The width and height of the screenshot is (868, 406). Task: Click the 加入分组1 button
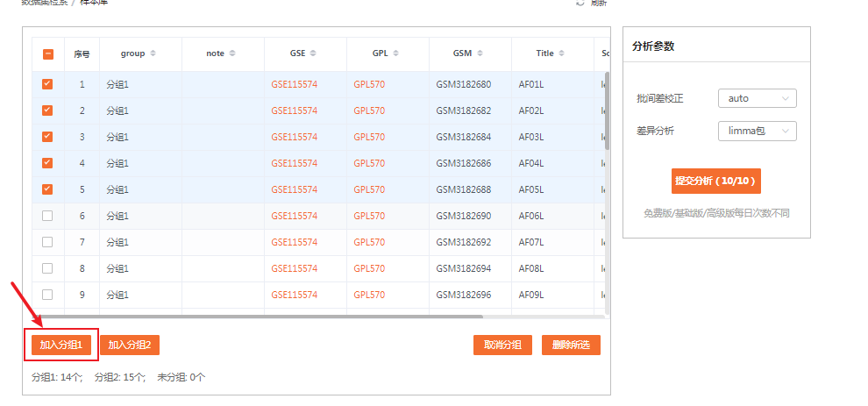60,345
